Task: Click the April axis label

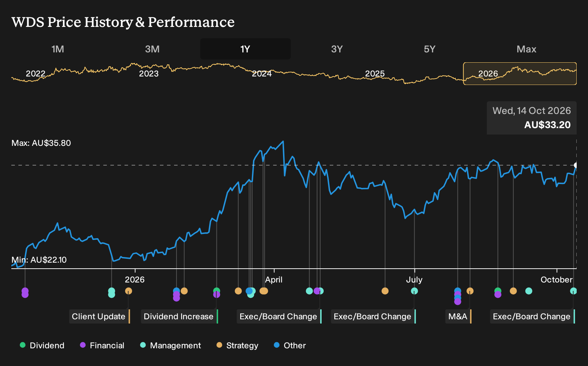Action: (x=274, y=280)
